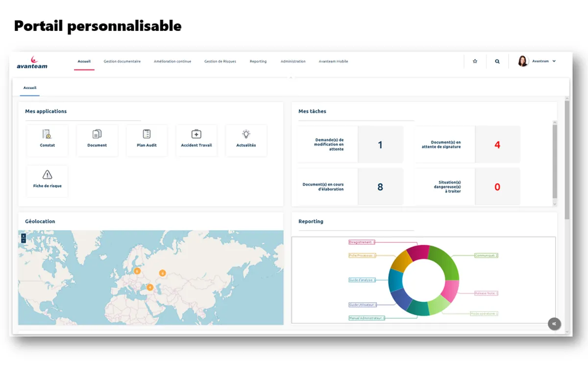Click the Mes tâches scrollbar down arrow

(555, 203)
